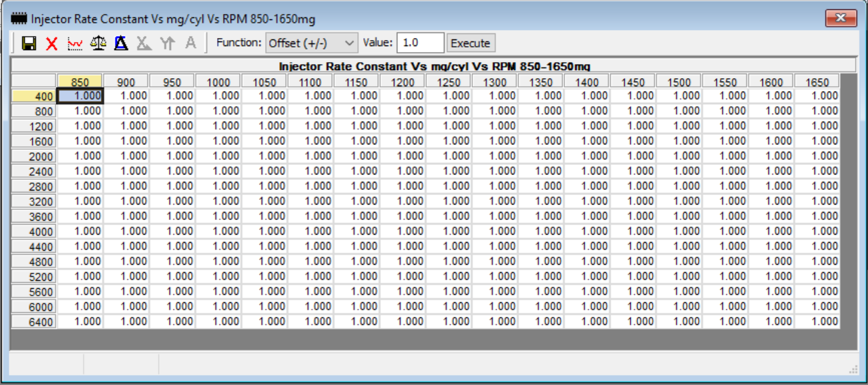Select the 3600 RPM row header
Viewport: 868px width, 385px height.
point(34,217)
